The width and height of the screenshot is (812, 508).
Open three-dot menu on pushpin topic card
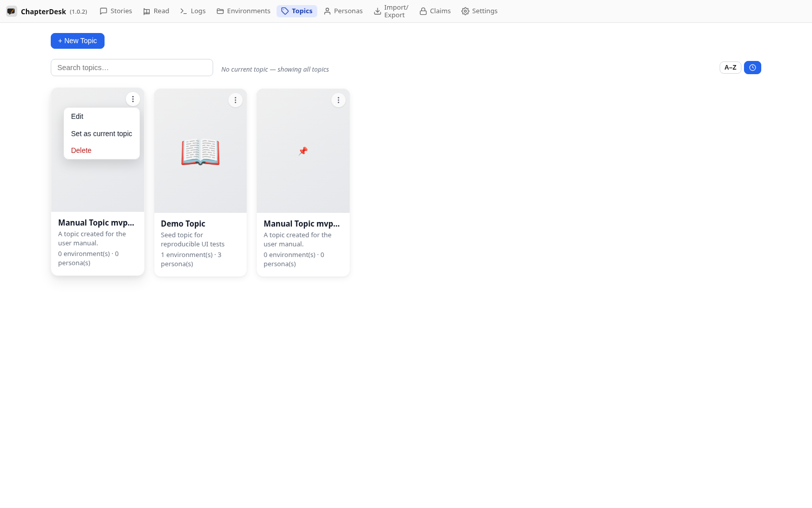(339, 100)
